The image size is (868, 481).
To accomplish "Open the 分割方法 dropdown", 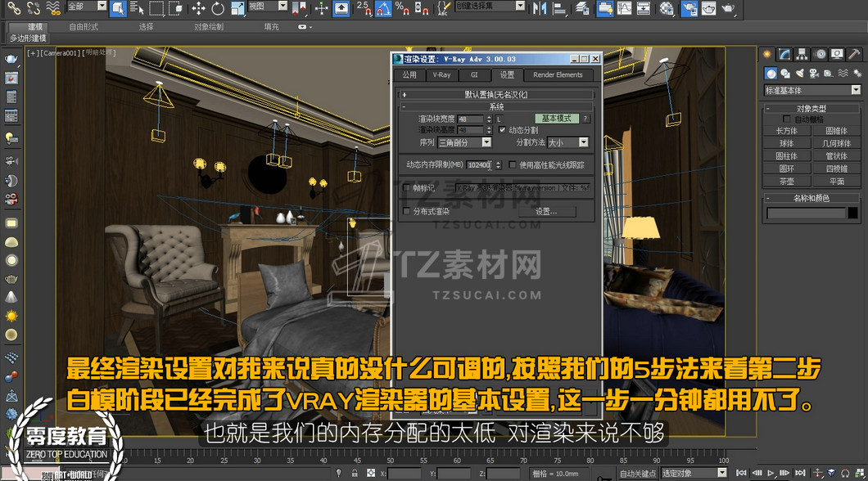I will [x=567, y=142].
